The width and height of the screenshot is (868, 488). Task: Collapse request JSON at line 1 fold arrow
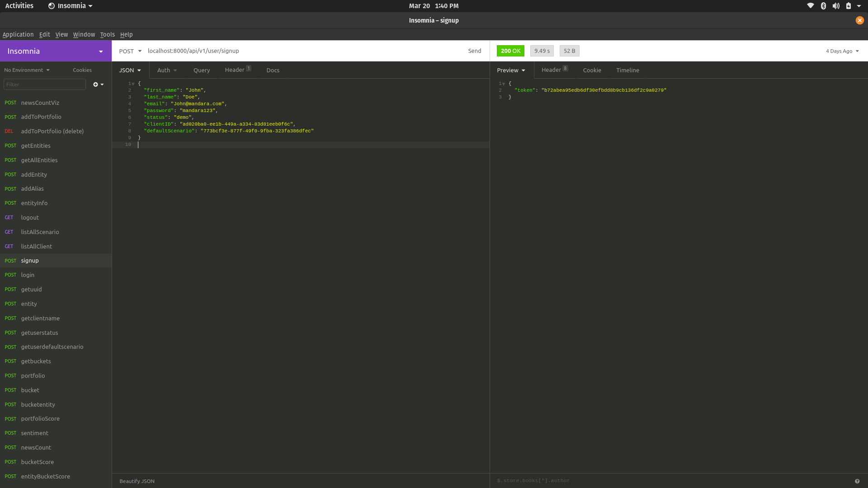pos(133,84)
